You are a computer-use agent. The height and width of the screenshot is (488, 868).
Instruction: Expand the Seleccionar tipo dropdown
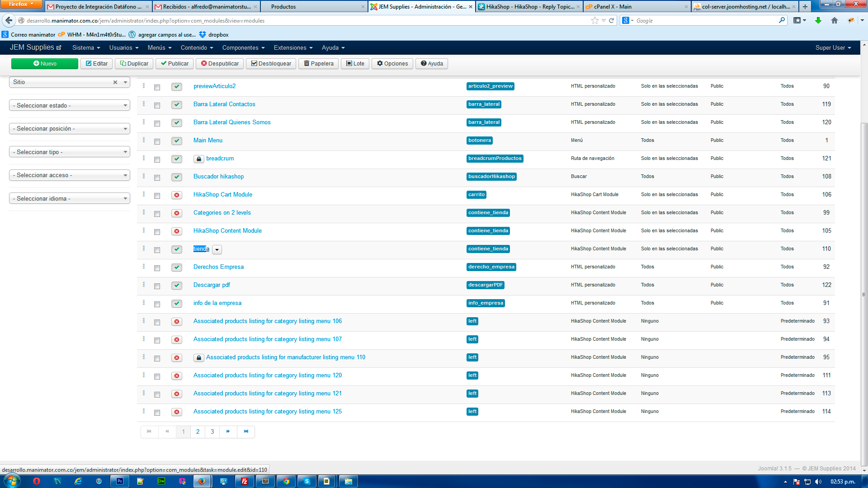[69, 152]
